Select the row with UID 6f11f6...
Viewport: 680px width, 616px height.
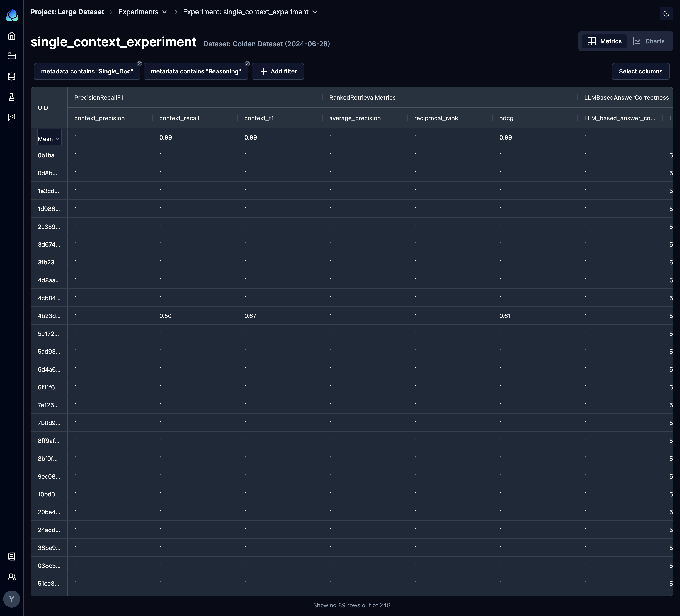pyautogui.click(x=352, y=387)
